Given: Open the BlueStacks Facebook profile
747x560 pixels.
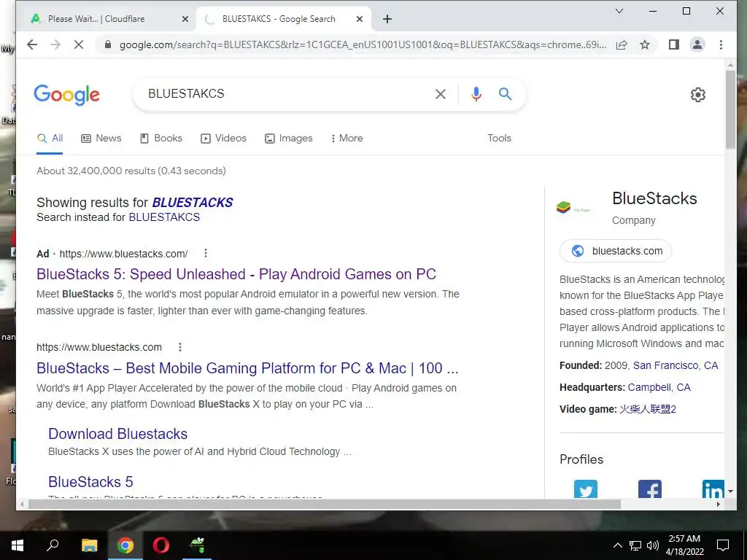Looking at the screenshot, I should click(650, 489).
